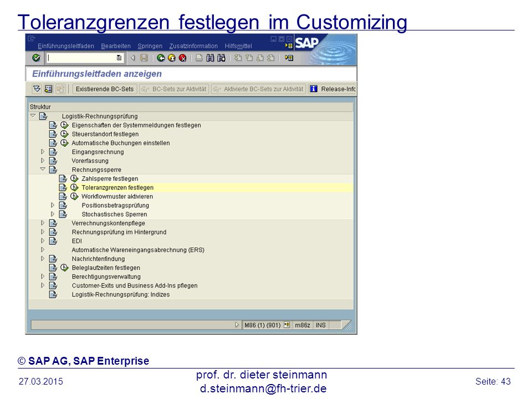The width and height of the screenshot is (532, 399).
Task: Click the Existierende BC-Sets button
Action: 105,89
